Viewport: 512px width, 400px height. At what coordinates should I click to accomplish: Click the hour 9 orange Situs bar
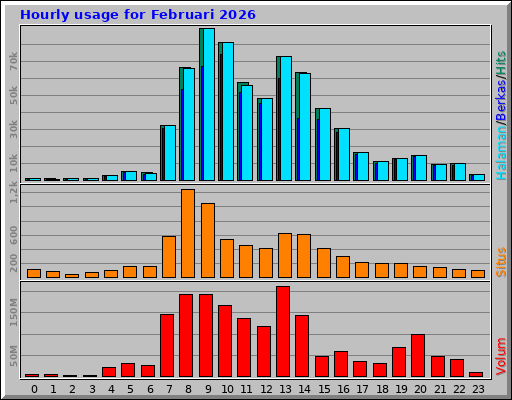(x=208, y=240)
